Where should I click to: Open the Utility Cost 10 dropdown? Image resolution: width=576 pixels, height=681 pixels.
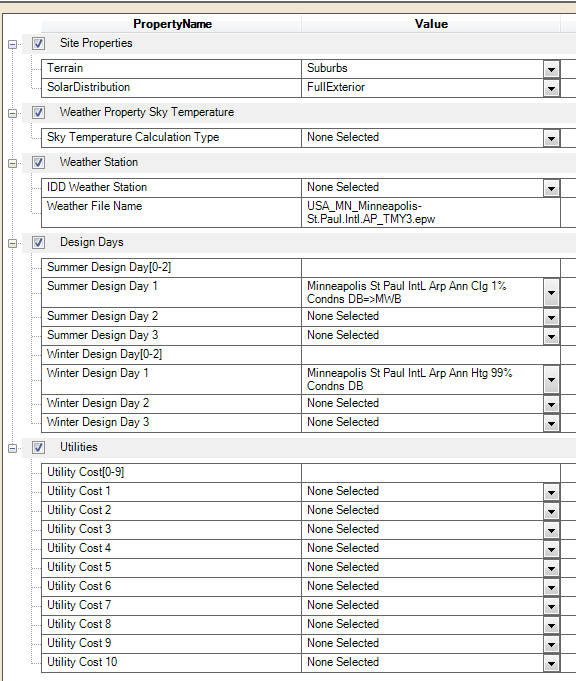[551, 664]
